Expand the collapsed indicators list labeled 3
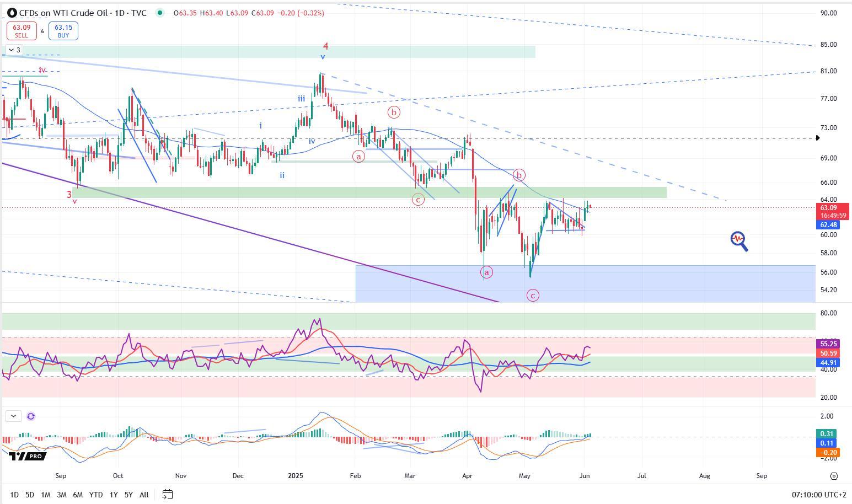Screen dimensions: 852x504 click(x=15, y=50)
